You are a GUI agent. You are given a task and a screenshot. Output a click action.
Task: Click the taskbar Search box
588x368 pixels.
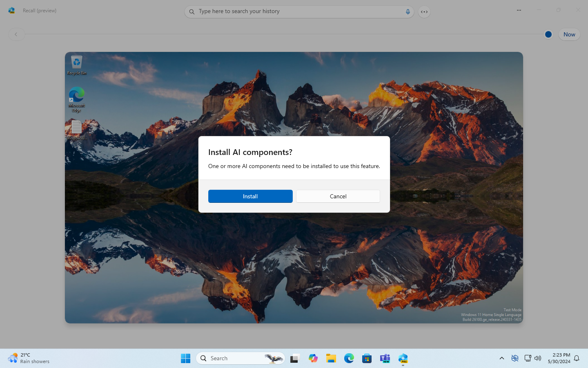click(241, 358)
